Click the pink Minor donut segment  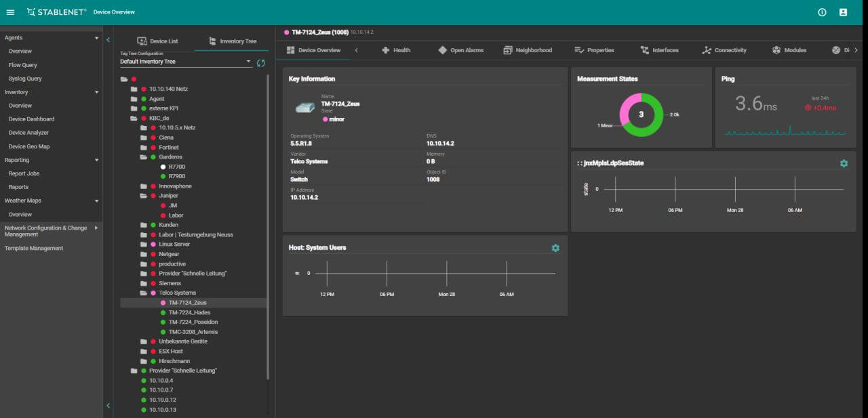click(627, 108)
